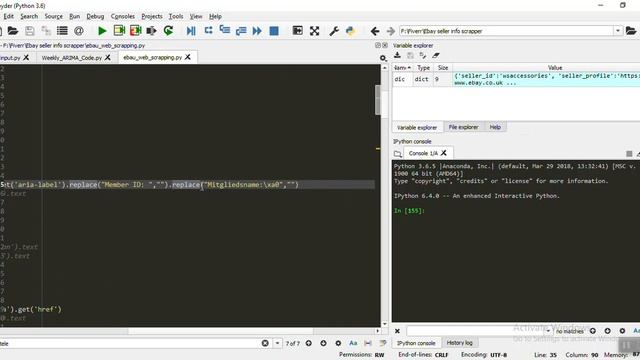Clear the editor find text field
640x360 pixels.
(265, 343)
